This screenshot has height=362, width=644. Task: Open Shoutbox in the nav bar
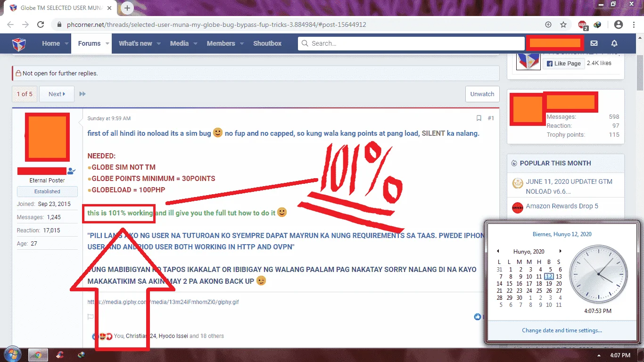click(267, 43)
